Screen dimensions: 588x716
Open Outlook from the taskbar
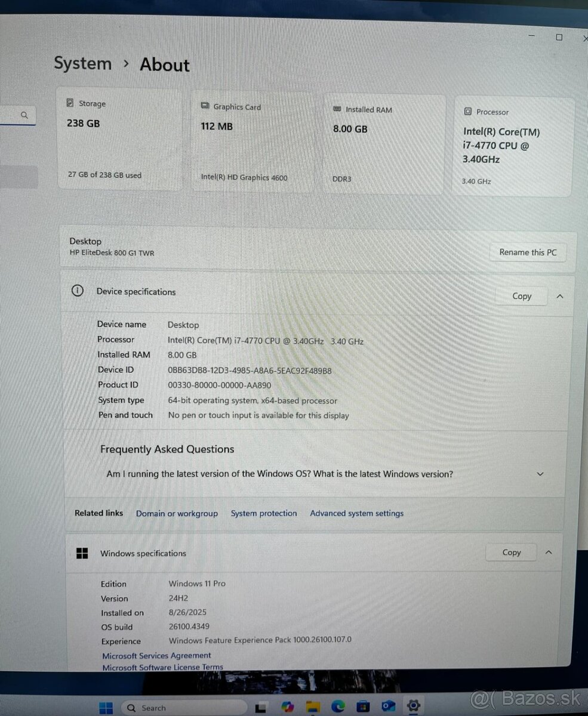(388, 708)
